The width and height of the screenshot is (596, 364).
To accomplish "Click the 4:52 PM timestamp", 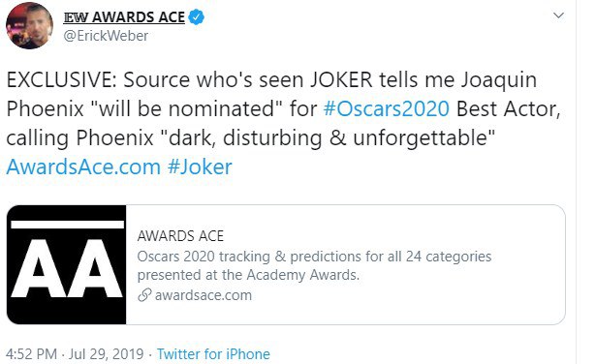I will (x=31, y=353).
